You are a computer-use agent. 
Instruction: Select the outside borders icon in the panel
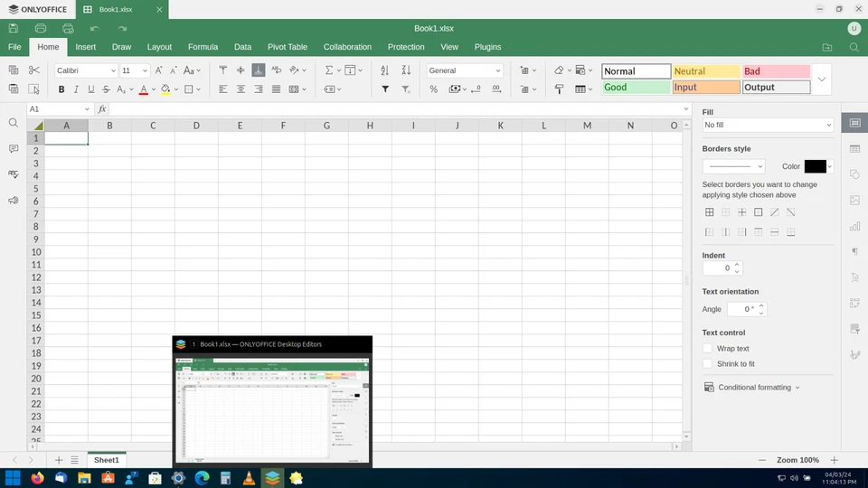tap(758, 212)
